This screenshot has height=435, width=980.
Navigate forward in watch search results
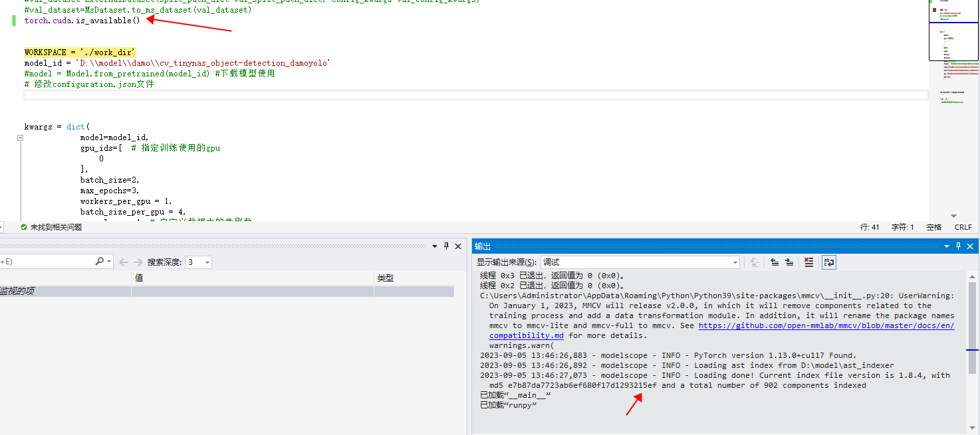138,262
